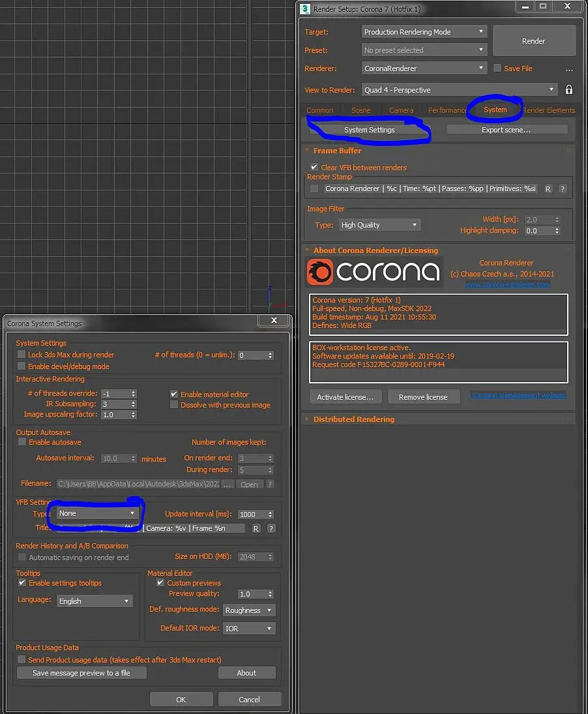Open VFB title help question mark
The image size is (588, 714).
271,528
